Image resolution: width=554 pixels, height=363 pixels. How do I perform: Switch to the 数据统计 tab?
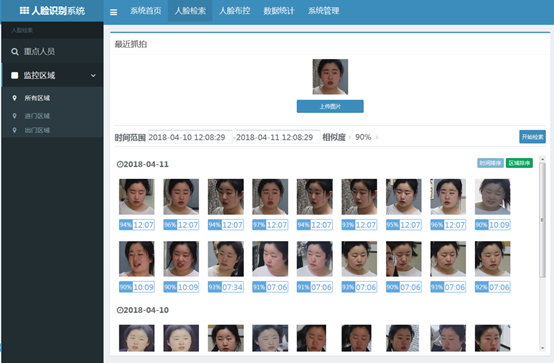(x=279, y=11)
